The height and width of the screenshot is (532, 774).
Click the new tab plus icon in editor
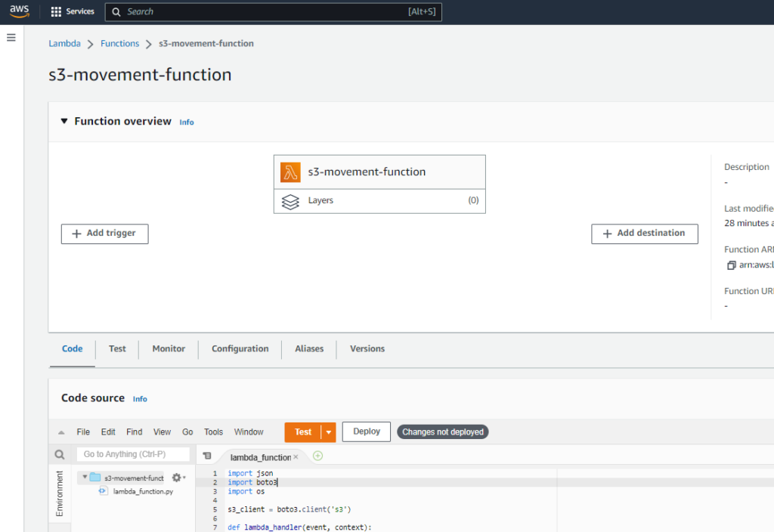click(x=317, y=456)
